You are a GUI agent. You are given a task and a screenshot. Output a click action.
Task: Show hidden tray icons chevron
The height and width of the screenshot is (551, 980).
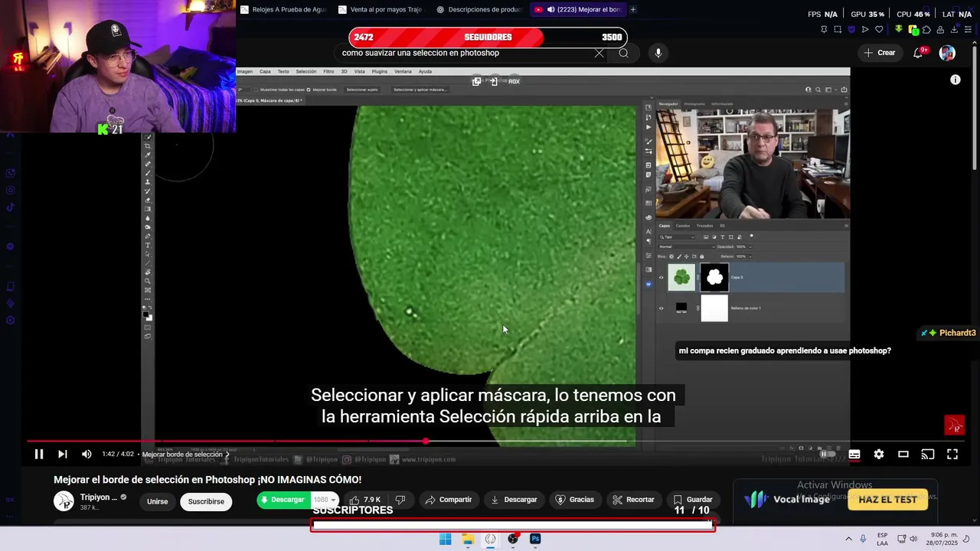(x=848, y=539)
